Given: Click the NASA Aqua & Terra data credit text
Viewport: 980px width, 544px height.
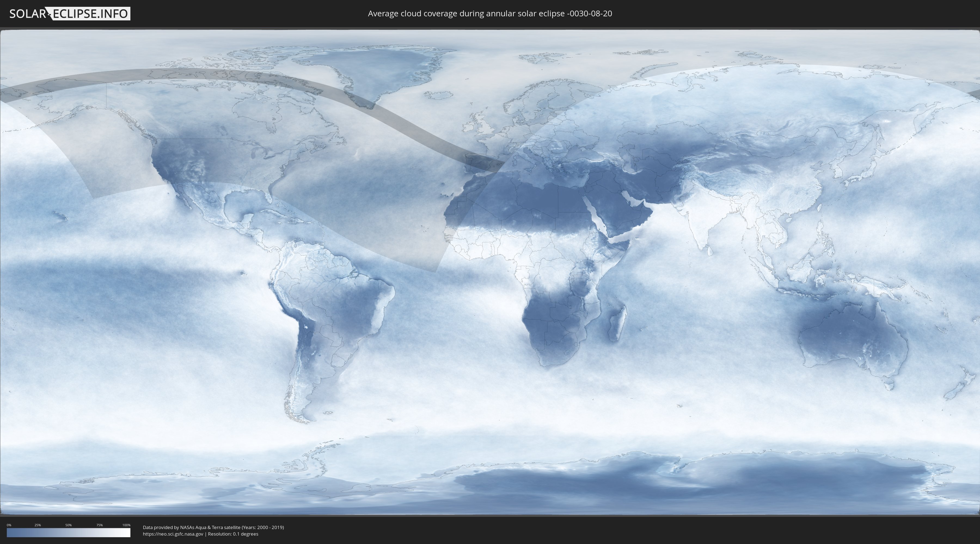Looking at the screenshot, I should pyautogui.click(x=213, y=527).
